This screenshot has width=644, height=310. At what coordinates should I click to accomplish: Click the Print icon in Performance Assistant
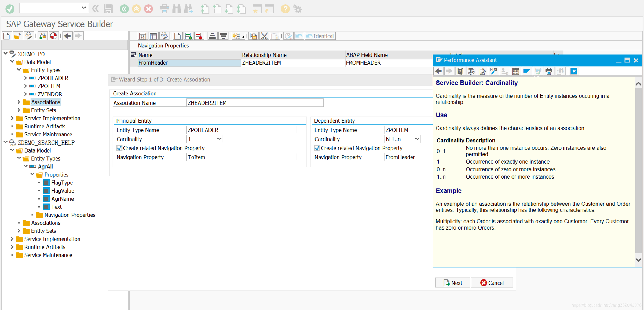click(549, 71)
